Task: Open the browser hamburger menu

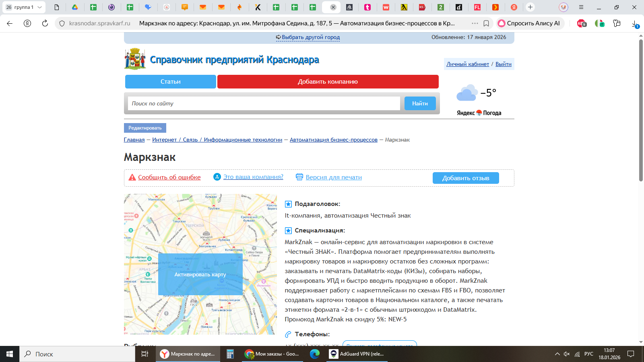Action: point(581,7)
